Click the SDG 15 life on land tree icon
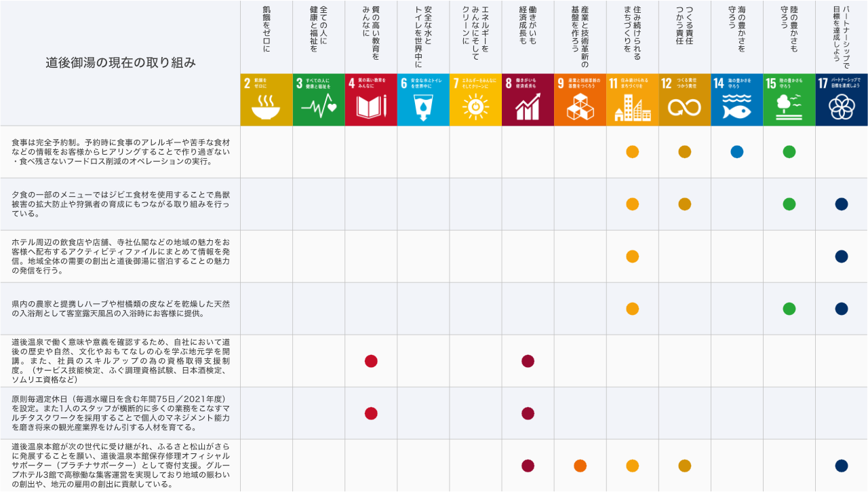This screenshot has height=492, width=868. [x=789, y=100]
